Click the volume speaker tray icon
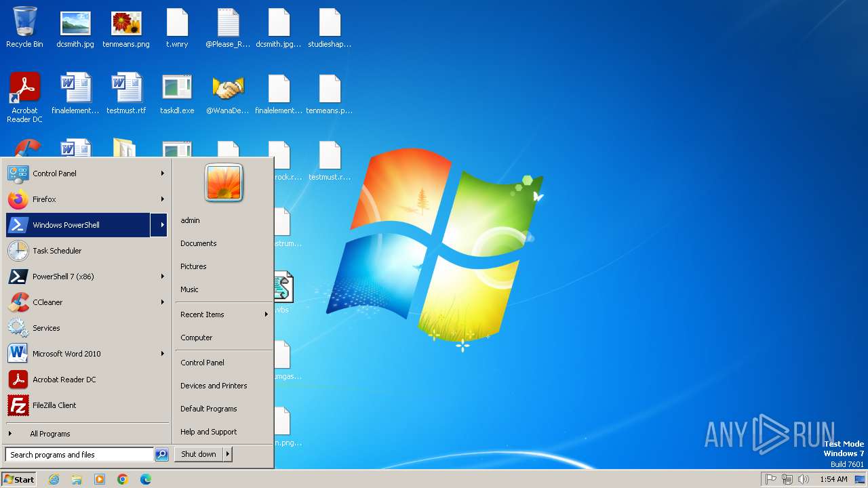868x488 pixels. [x=804, y=479]
